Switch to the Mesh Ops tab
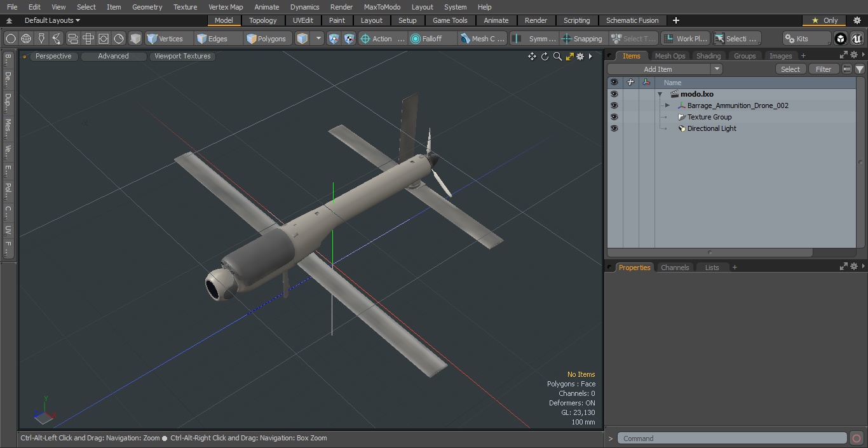The height and width of the screenshot is (448, 868). pyautogui.click(x=670, y=56)
